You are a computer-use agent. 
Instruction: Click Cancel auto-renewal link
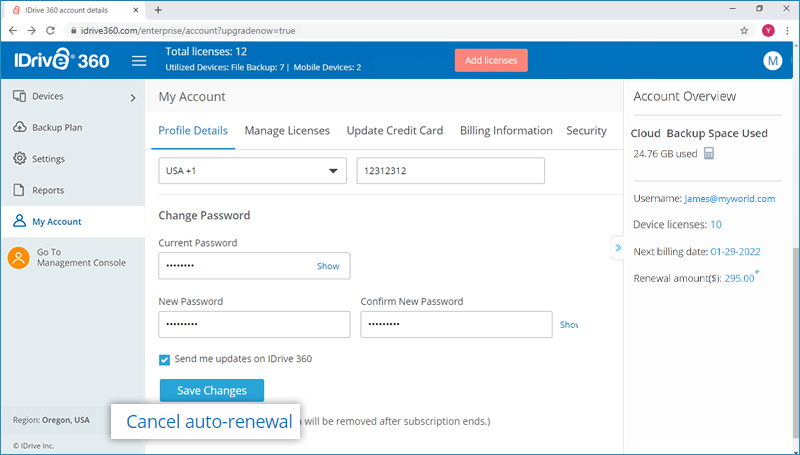[209, 422]
